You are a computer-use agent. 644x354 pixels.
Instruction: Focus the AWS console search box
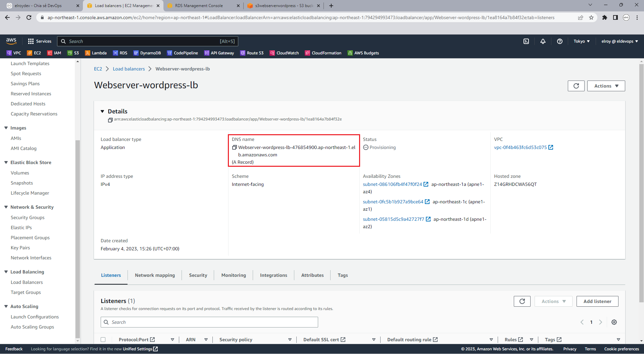(x=148, y=41)
